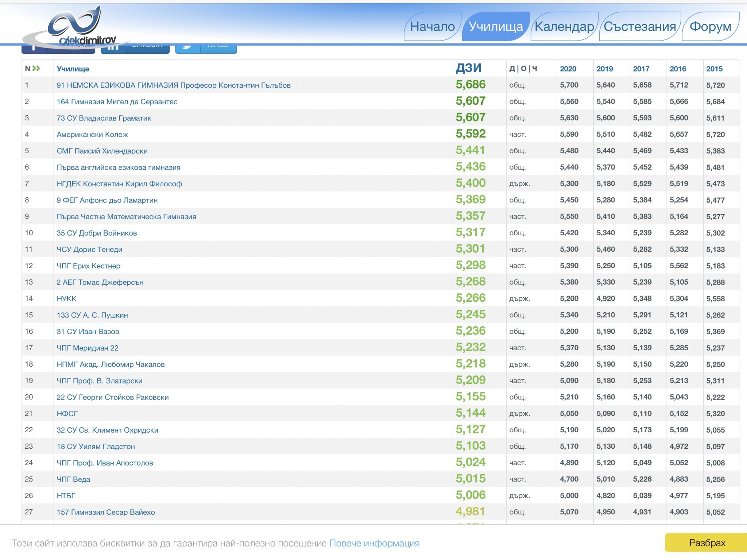
Task: Sort table by ДЗИ column header
Action: (469, 68)
